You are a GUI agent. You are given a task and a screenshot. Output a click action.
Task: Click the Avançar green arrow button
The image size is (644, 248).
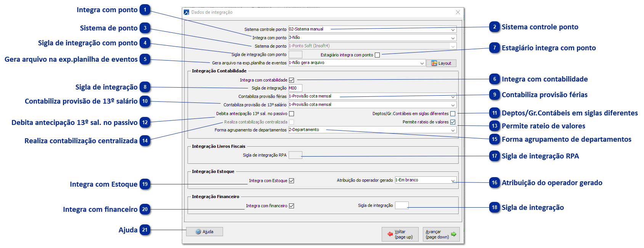[441, 234]
